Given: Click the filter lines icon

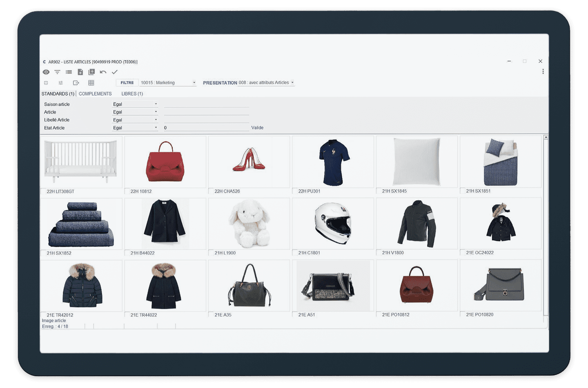Looking at the screenshot, I should pos(57,72).
